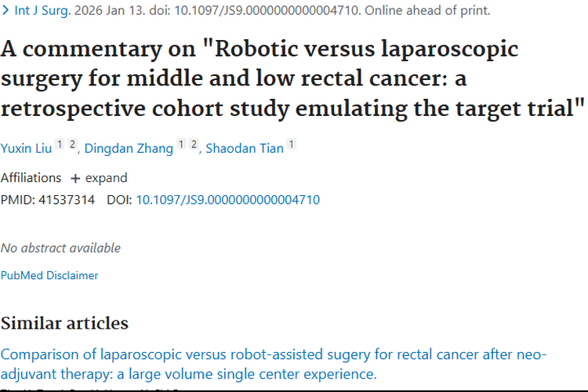588x392 pixels.
Task: Click affiliation superscript 1 after Dingdan Zhang
Action: [180, 145]
